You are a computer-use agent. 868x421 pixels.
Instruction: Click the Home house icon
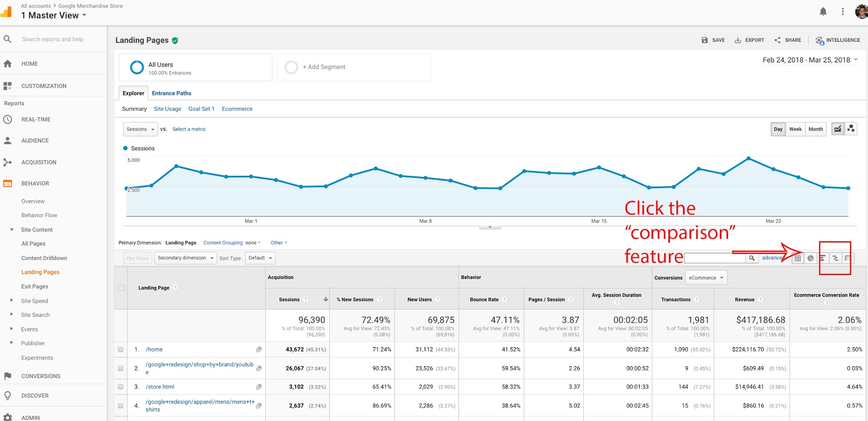point(8,63)
